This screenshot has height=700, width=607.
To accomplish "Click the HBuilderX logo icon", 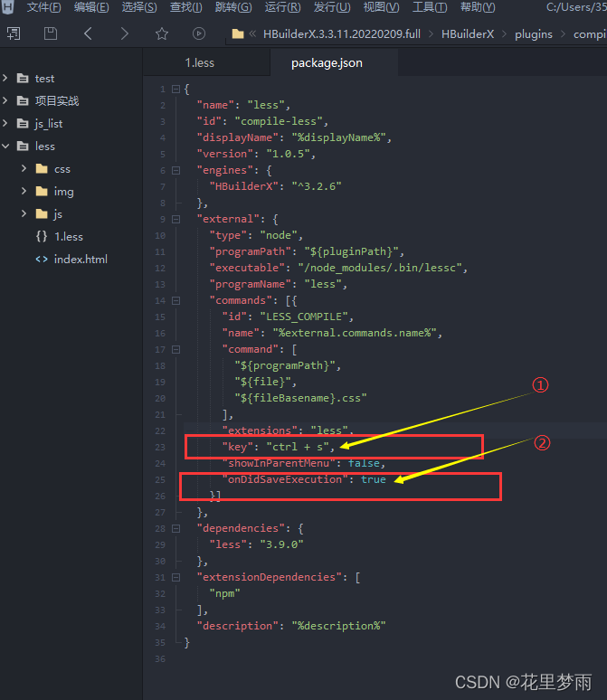I will (x=8, y=7).
